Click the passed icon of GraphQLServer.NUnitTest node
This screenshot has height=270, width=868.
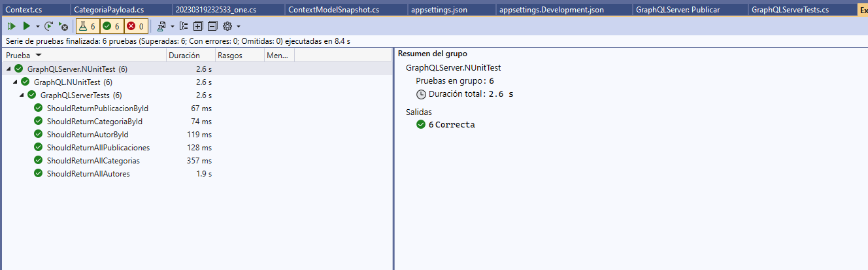19,69
